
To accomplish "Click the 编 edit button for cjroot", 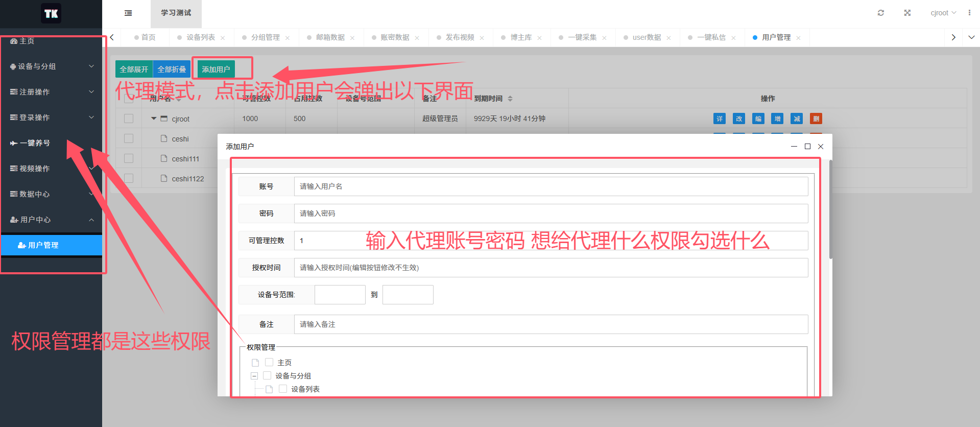I will pos(758,118).
